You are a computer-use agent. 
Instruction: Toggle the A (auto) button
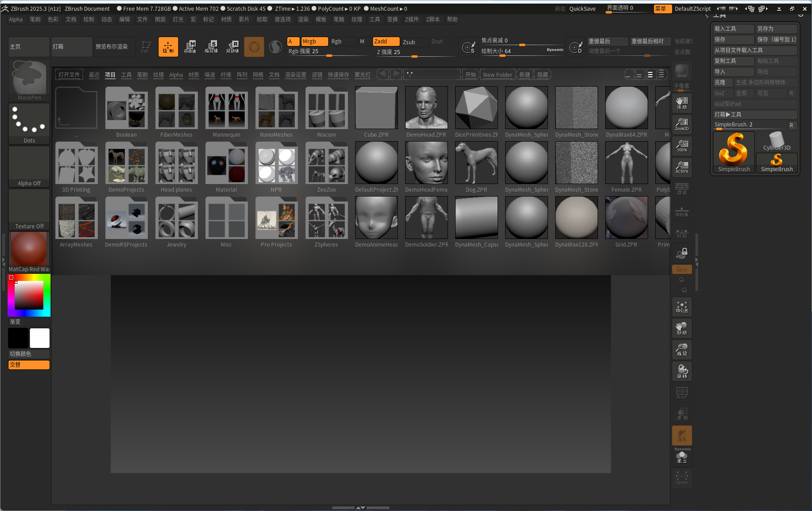click(293, 42)
